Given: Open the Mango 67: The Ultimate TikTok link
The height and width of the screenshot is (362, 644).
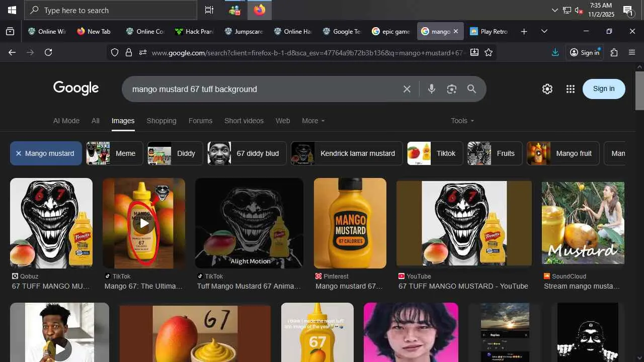Looking at the screenshot, I should (x=144, y=286).
